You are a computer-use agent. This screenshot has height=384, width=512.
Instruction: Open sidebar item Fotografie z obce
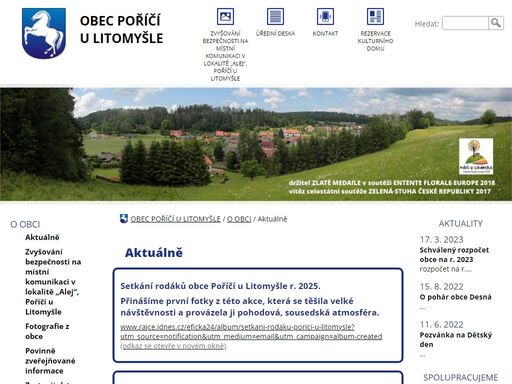tap(47, 331)
